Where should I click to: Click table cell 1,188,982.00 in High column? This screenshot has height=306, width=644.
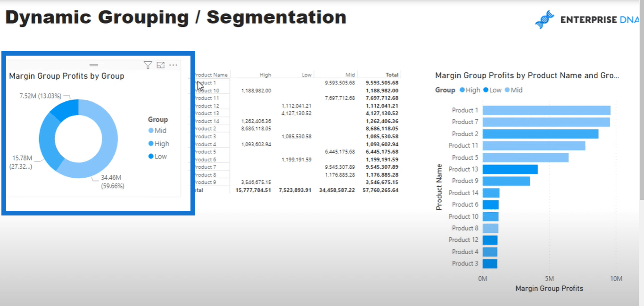(256, 90)
